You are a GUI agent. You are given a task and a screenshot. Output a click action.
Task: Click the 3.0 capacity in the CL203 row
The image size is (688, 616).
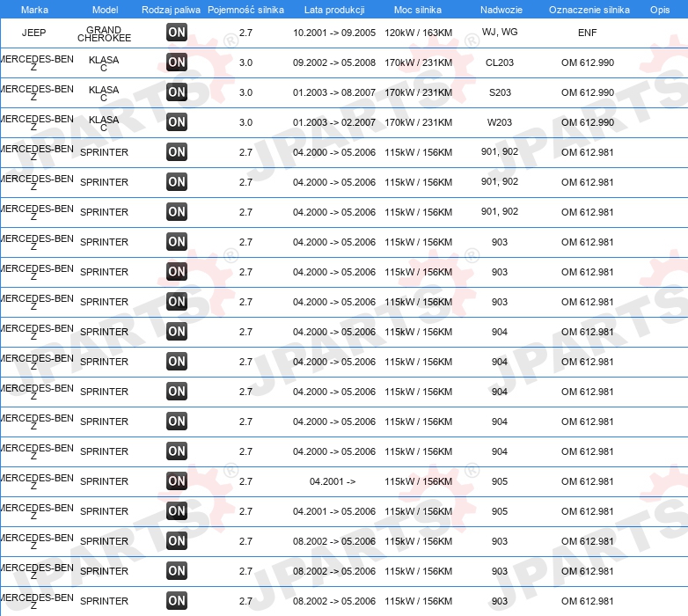pyautogui.click(x=245, y=62)
